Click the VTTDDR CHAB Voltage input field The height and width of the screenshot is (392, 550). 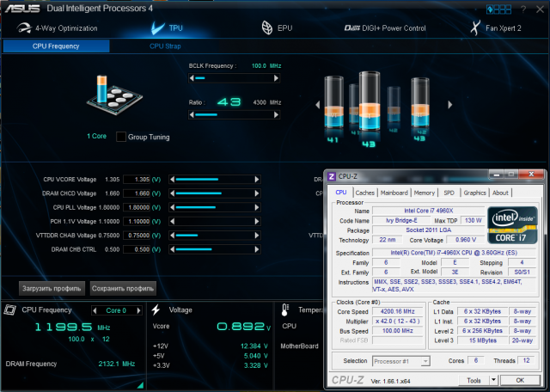pyautogui.click(x=137, y=236)
